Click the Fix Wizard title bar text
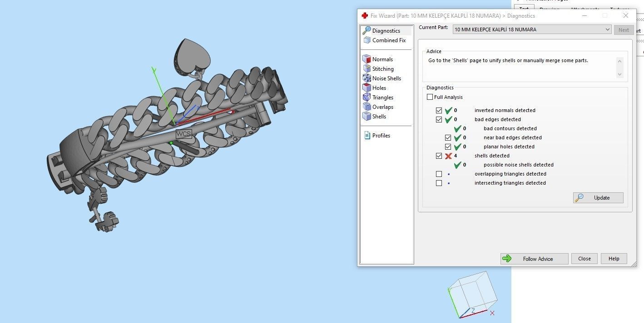Image resolution: width=644 pixels, height=323 pixels. [x=452, y=16]
